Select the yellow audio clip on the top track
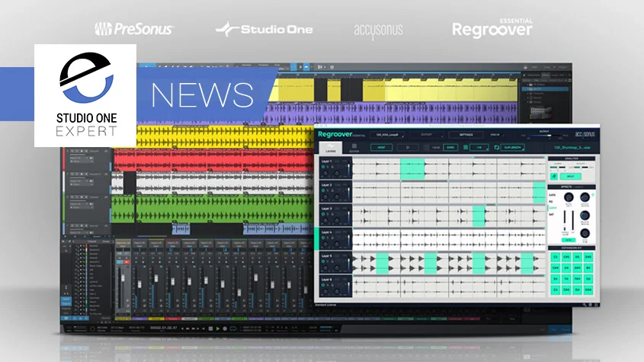This screenshot has height=362, width=644. pos(451,90)
